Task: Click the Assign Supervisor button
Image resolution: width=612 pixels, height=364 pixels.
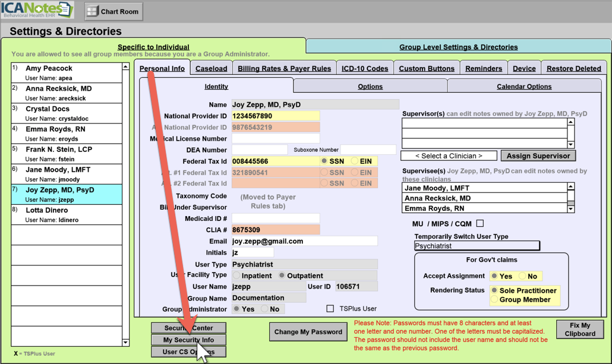Action: (538, 156)
